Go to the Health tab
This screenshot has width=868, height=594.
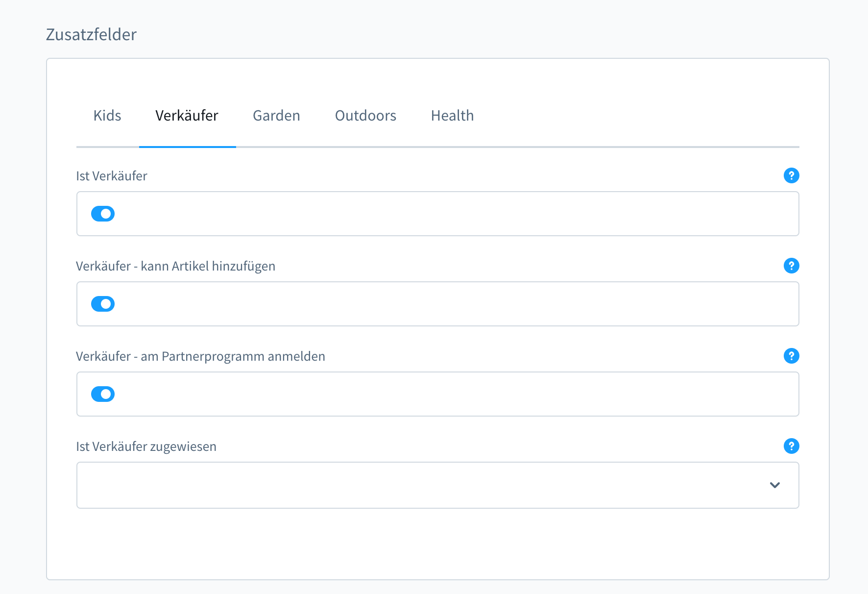tap(452, 116)
